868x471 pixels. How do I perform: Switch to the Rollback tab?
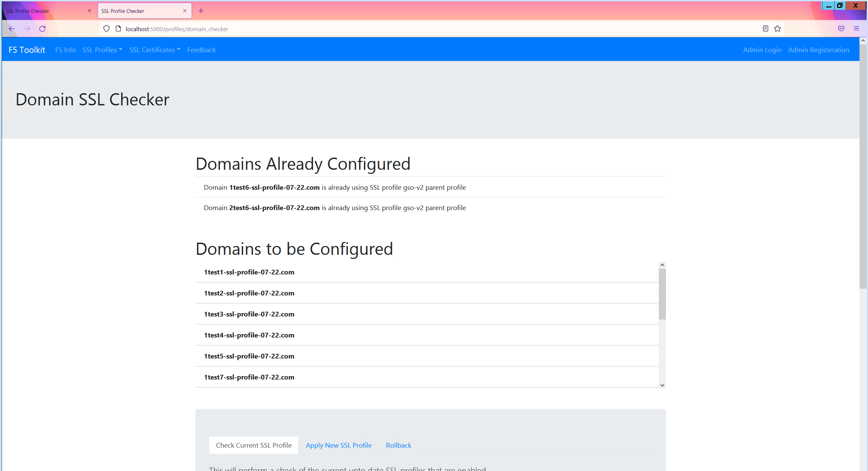(398, 445)
